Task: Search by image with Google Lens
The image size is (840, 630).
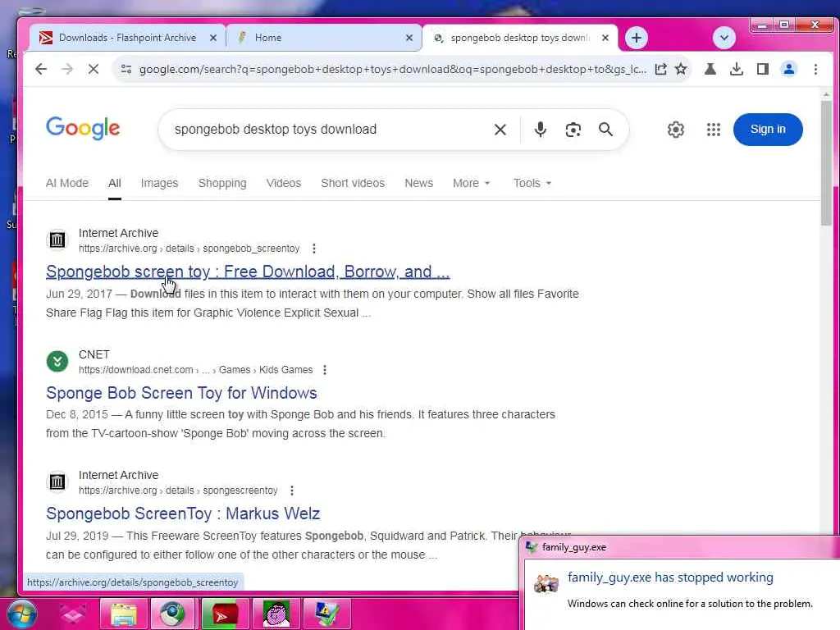Action: (x=573, y=130)
